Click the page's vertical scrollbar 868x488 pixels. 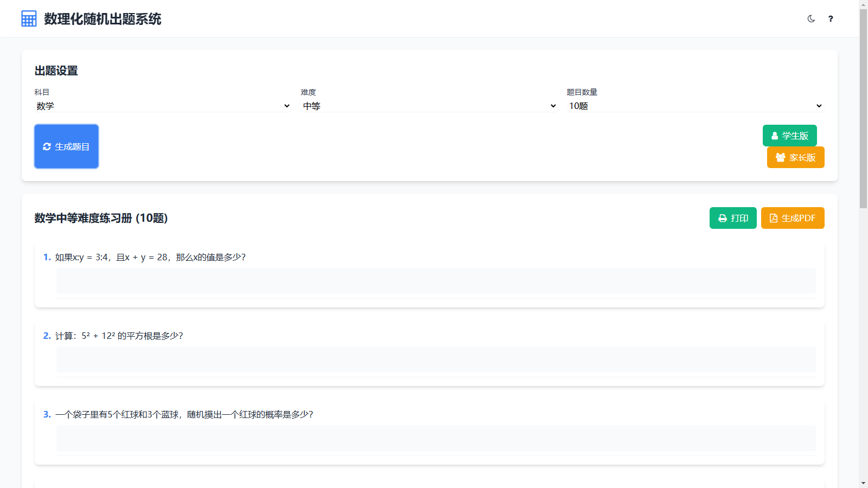(x=863, y=108)
